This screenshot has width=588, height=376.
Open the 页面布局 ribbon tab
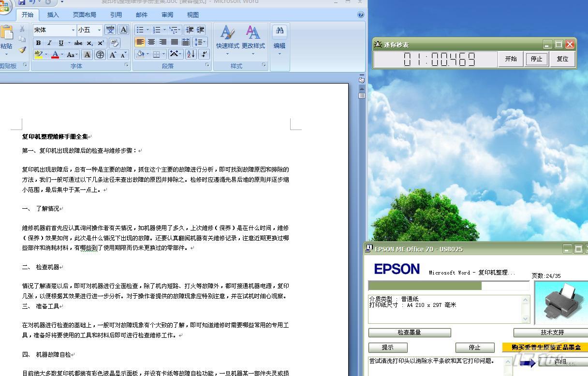pos(85,15)
